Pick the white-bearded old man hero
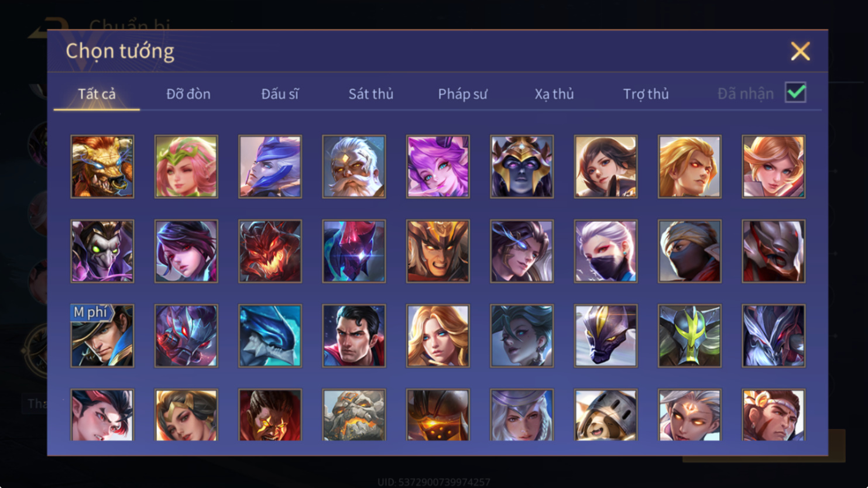 [354, 167]
